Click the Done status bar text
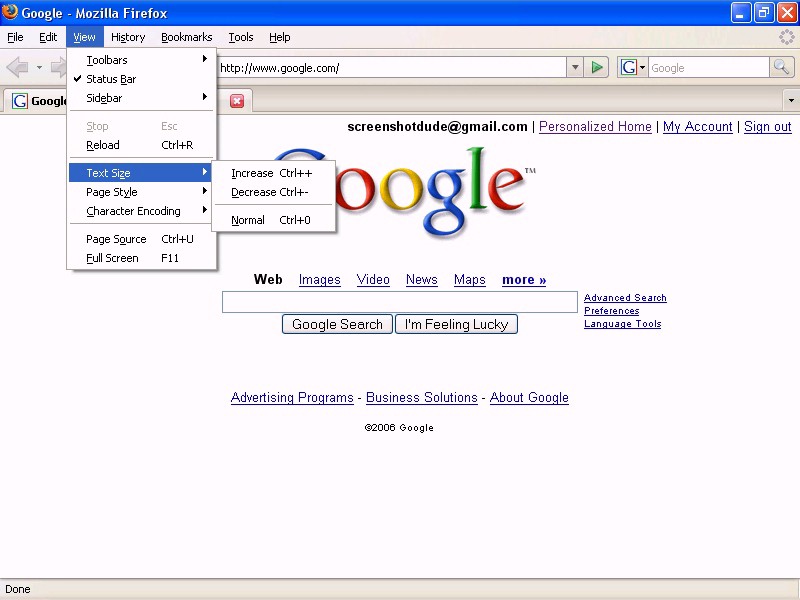800x600 pixels. (x=18, y=589)
